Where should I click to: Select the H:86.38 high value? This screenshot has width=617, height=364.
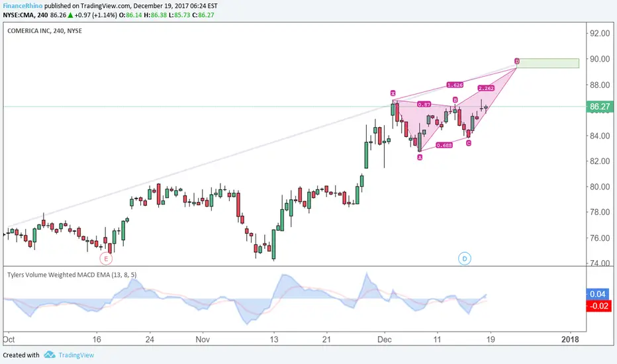tap(156, 15)
